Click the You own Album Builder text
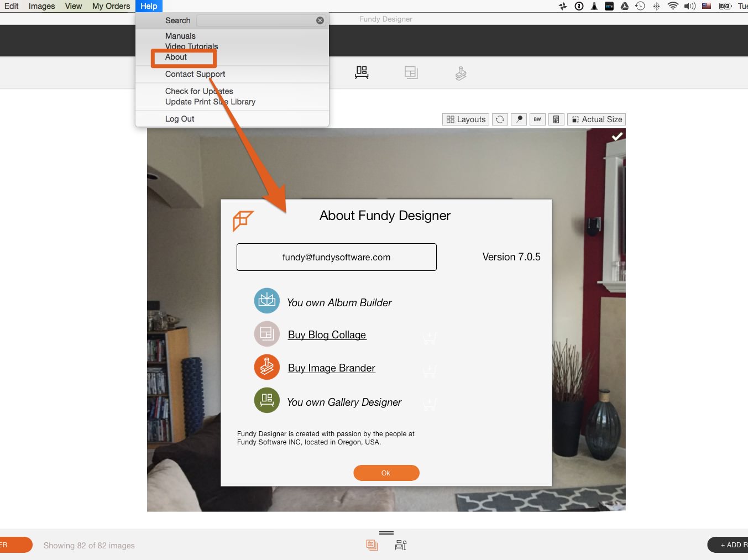The image size is (748, 560). [339, 303]
